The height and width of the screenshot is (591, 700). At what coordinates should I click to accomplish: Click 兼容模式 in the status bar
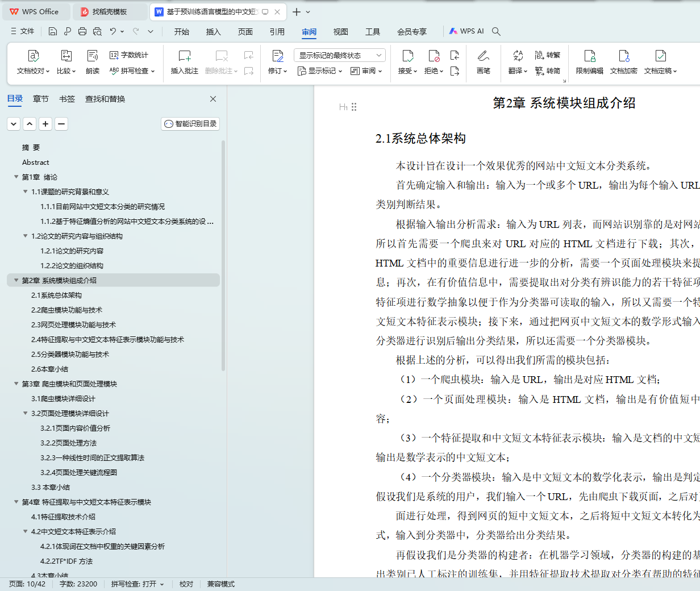tap(221, 584)
